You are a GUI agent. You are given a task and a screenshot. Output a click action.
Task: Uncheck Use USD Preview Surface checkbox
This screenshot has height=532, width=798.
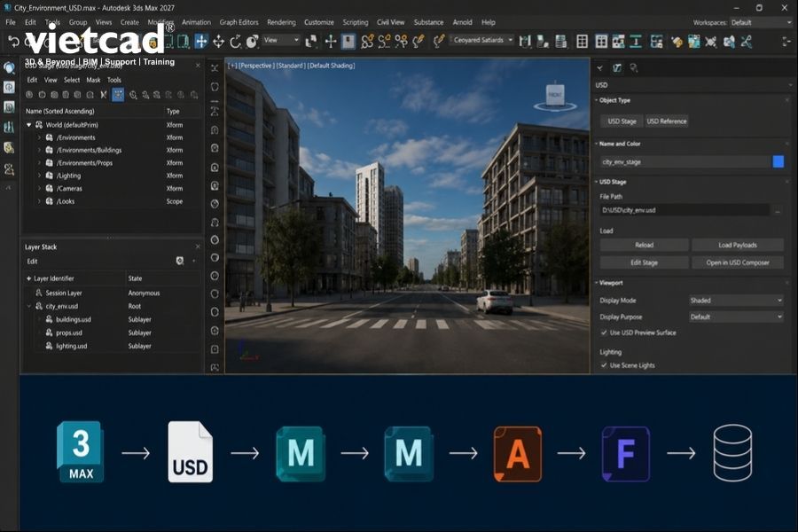coord(604,332)
